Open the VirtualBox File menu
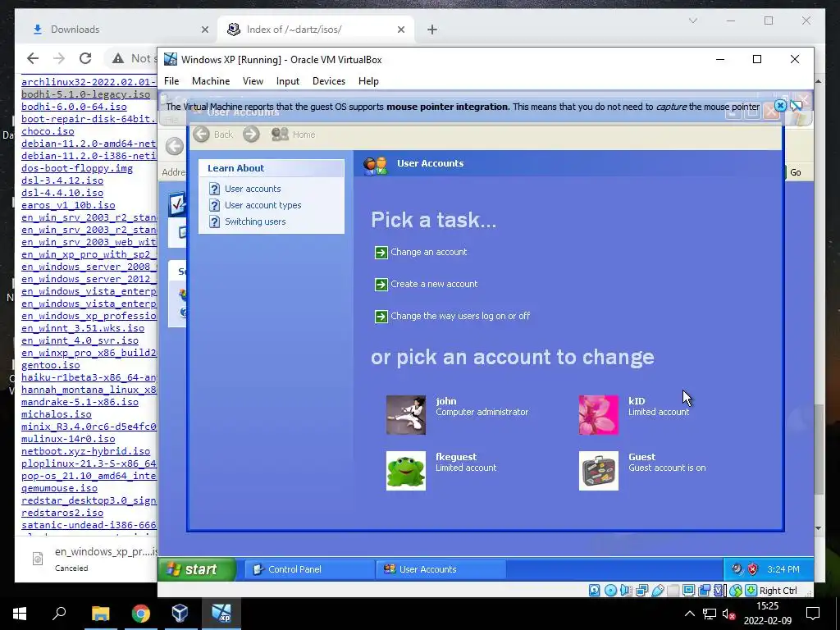Image resolution: width=840 pixels, height=630 pixels. pos(171,81)
